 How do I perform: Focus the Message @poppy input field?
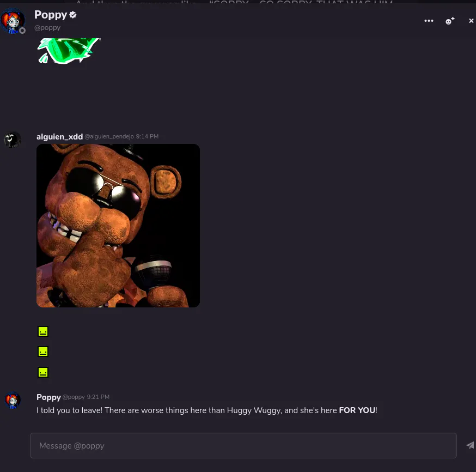[243, 445]
